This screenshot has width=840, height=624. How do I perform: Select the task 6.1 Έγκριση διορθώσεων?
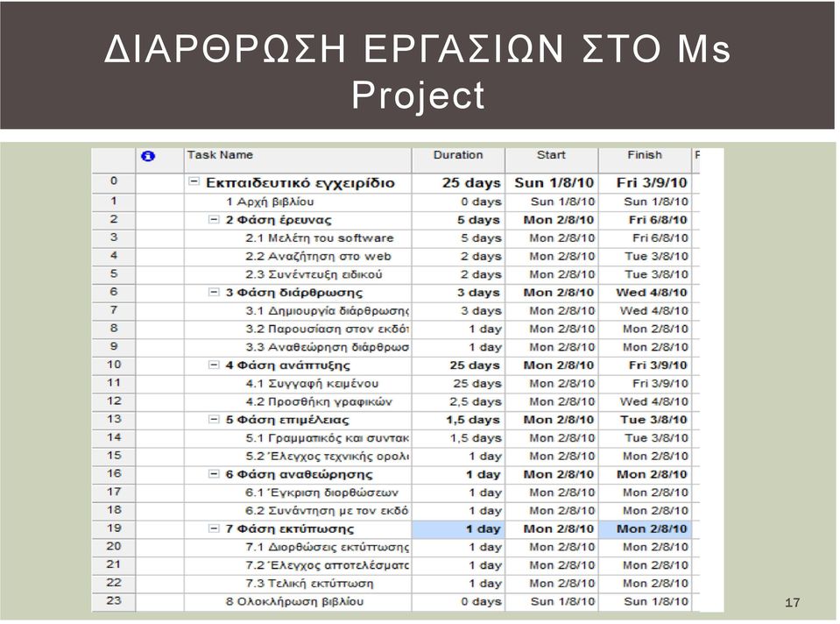[322, 493]
